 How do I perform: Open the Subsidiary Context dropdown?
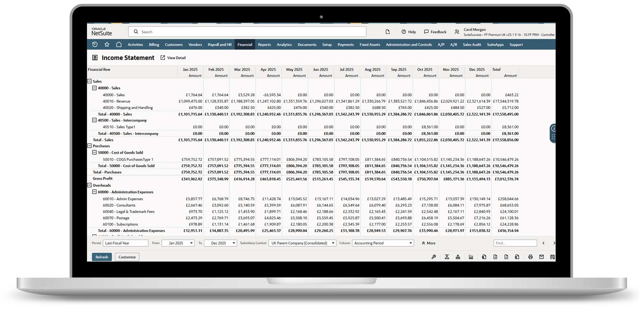coord(302,243)
